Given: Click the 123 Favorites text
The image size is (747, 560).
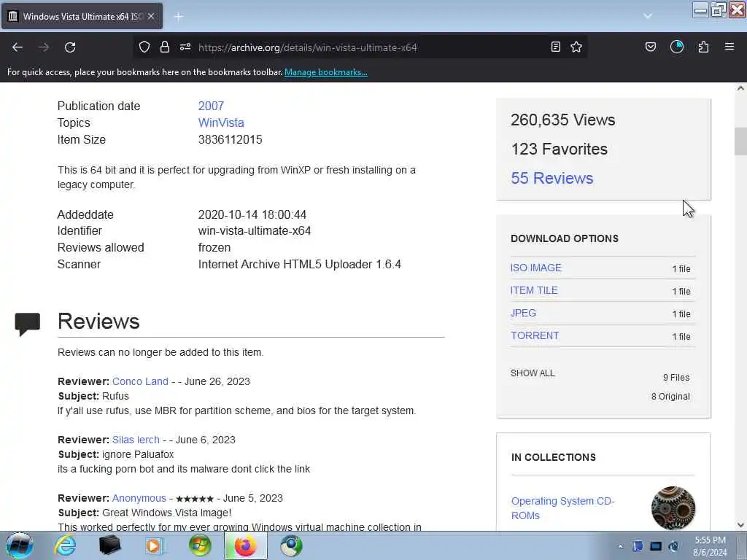Looking at the screenshot, I should pyautogui.click(x=560, y=149).
